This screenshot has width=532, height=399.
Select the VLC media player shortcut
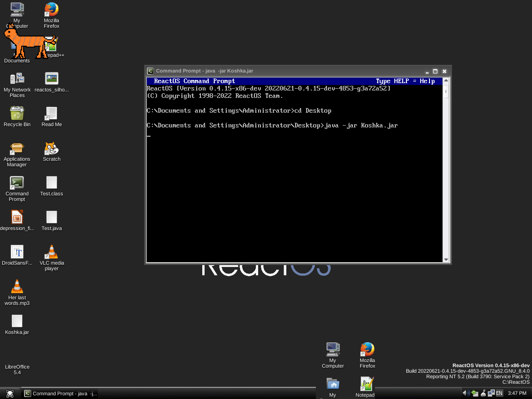[x=51, y=252]
